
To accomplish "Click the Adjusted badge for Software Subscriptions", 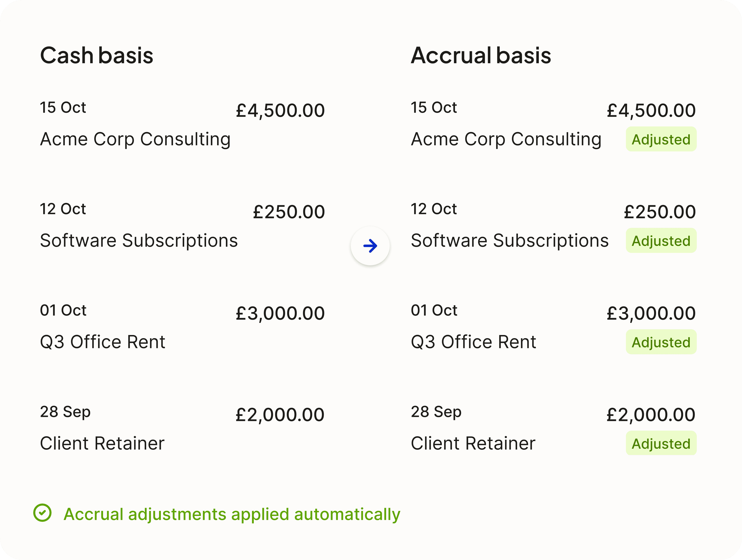I will pyautogui.click(x=661, y=241).
